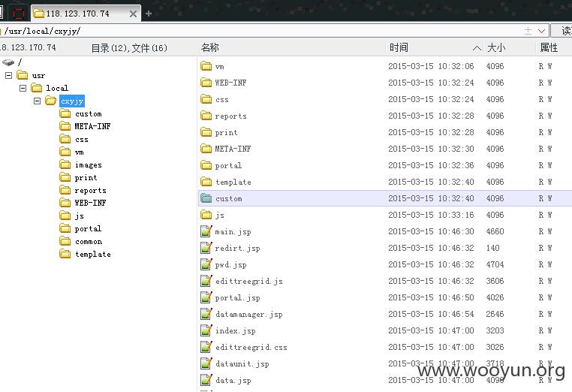Click the datamanager.jsp file name
The image size is (572, 392).
[248, 314]
